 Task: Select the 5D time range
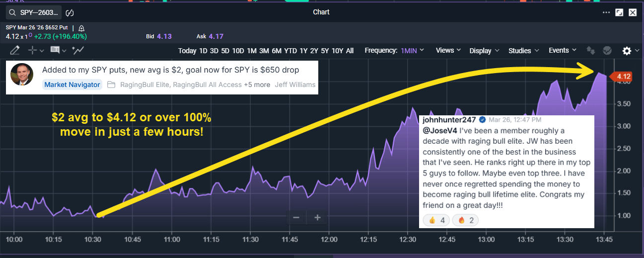(x=225, y=51)
